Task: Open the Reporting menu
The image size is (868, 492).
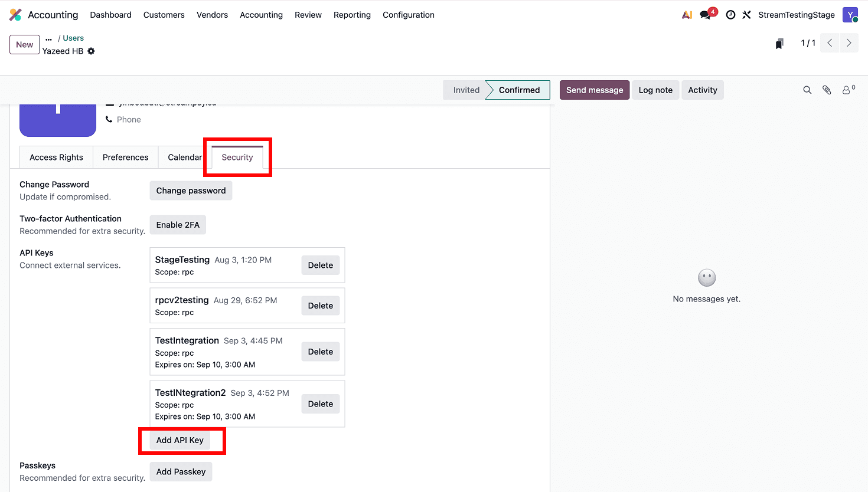Action: tap(352, 15)
